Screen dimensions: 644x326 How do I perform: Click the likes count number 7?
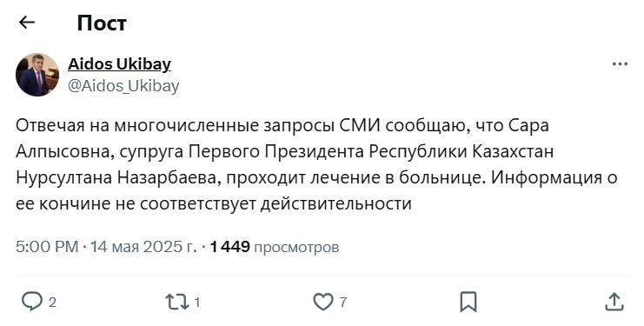pyautogui.click(x=343, y=303)
